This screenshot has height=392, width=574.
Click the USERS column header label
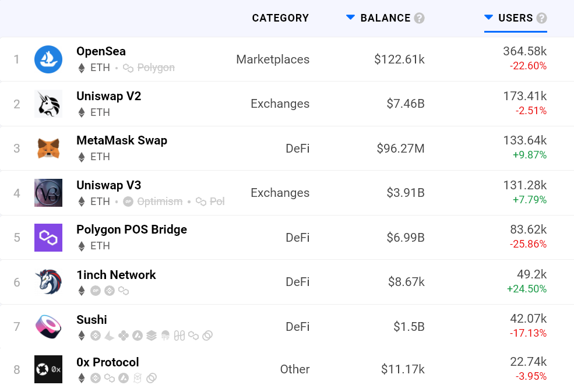[516, 18]
